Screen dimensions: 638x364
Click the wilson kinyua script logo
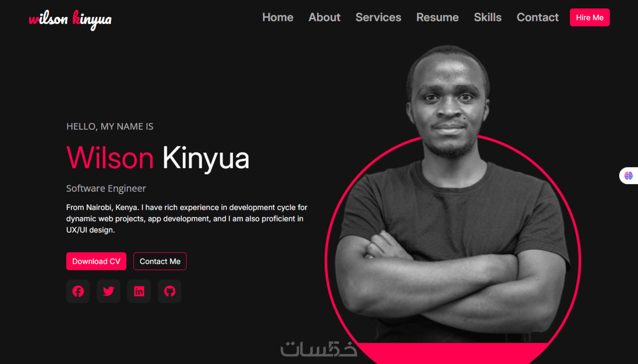click(70, 20)
